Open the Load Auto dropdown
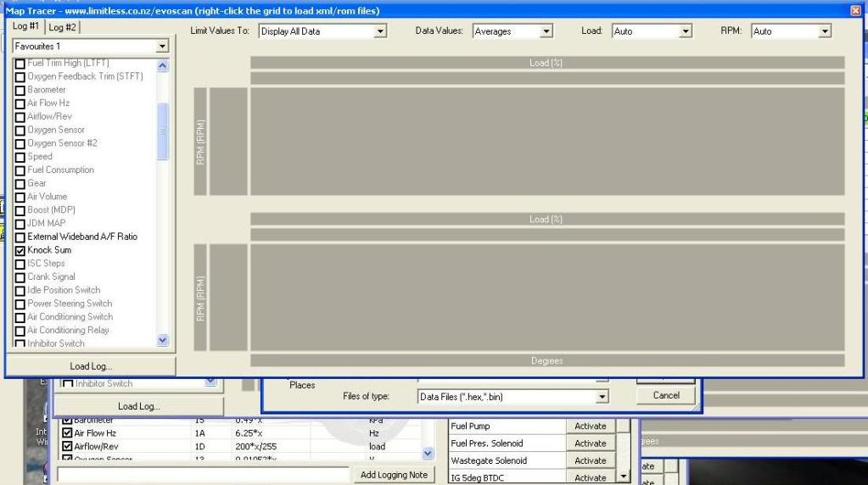The image size is (868, 485). [x=686, y=31]
